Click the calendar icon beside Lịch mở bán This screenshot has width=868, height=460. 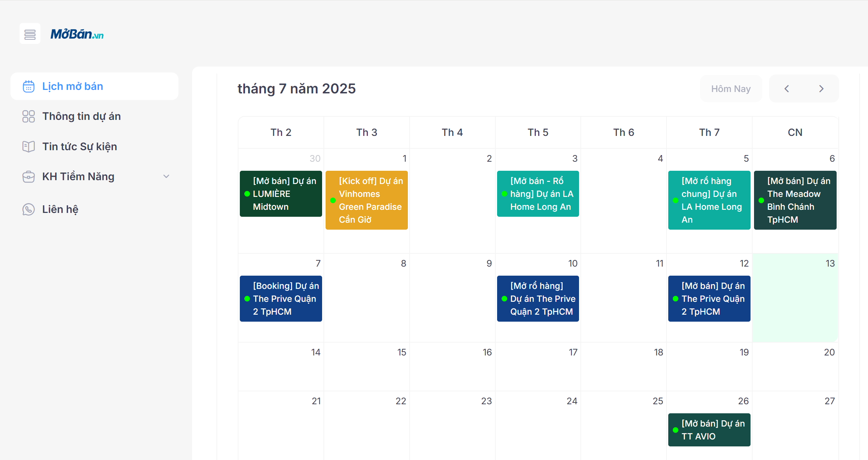tap(29, 86)
